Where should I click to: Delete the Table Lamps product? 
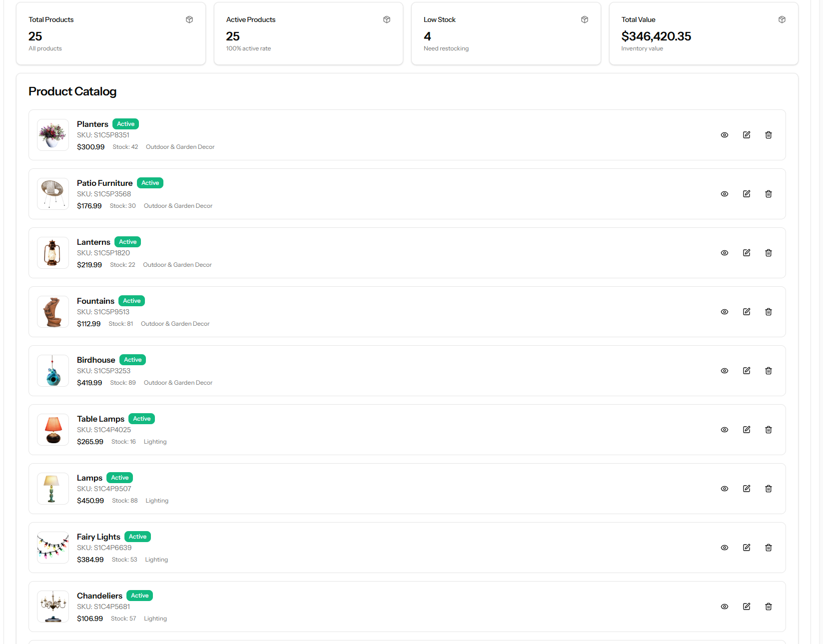[769, 430]
